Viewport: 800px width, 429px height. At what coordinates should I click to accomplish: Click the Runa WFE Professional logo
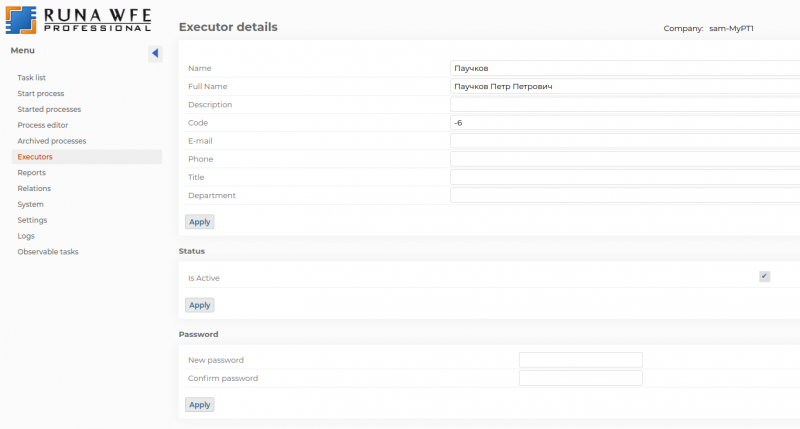(79, 20)
